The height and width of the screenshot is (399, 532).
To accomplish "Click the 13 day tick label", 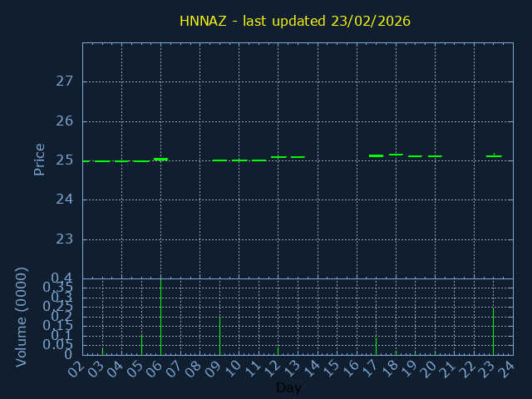I will (292, 367).
